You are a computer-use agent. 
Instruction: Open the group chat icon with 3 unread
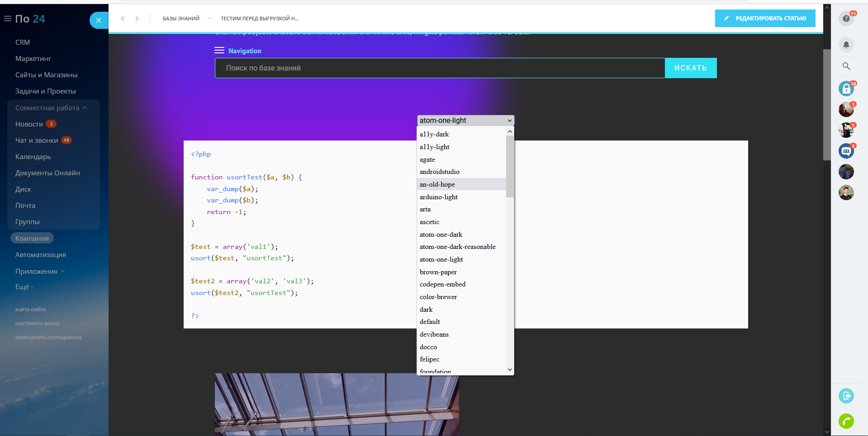[846, 151]
